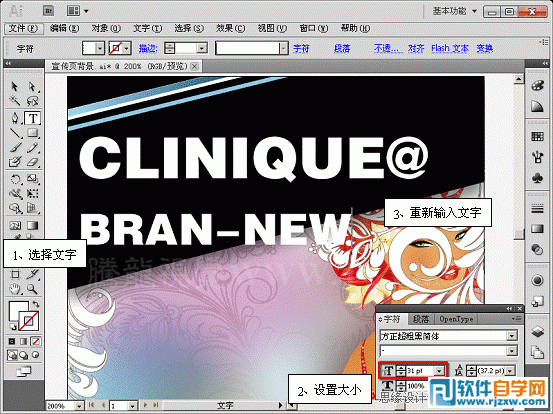Open stroke color dropdown in control bar
Viewport: 553px width, 414px height.
click(x=126, y=48)
